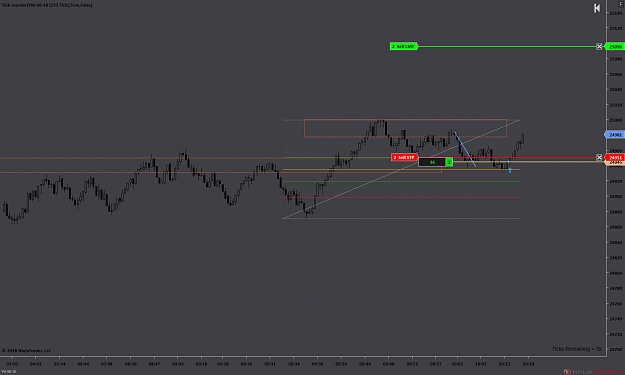Click the blue 24981 current price marker
Viewport: 625px width, 375px height.
(615, 135)
